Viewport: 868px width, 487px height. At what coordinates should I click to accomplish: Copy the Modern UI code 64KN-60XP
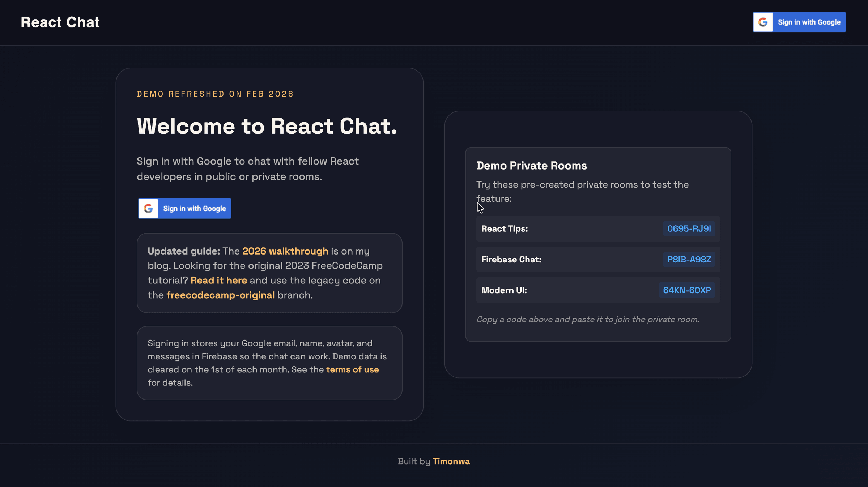[x=687, y=290]
